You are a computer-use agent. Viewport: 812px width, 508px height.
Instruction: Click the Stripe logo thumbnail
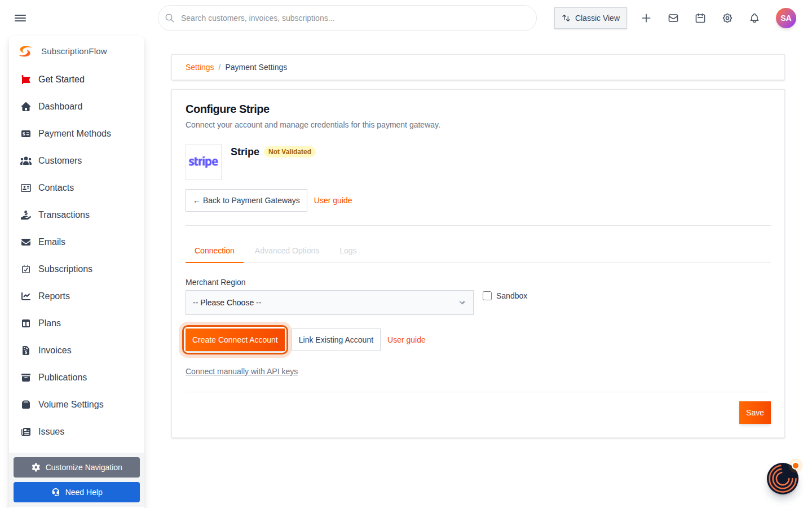pos(204,162)
